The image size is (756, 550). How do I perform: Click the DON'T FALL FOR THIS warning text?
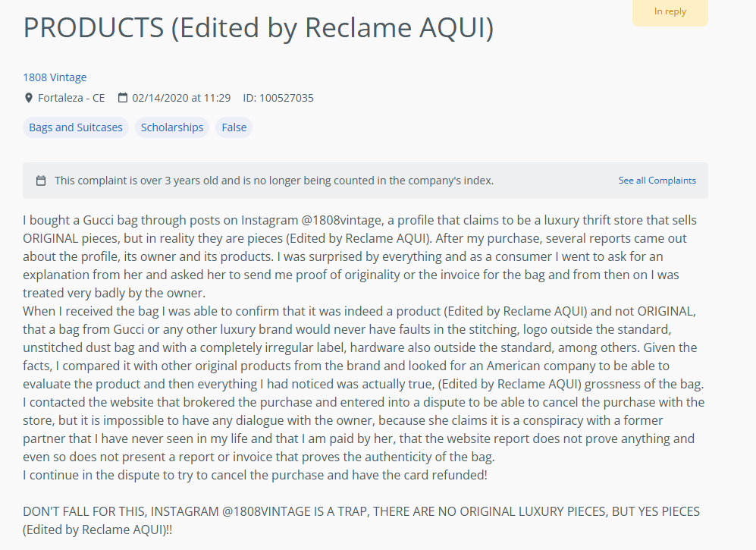tap(361, 520)
